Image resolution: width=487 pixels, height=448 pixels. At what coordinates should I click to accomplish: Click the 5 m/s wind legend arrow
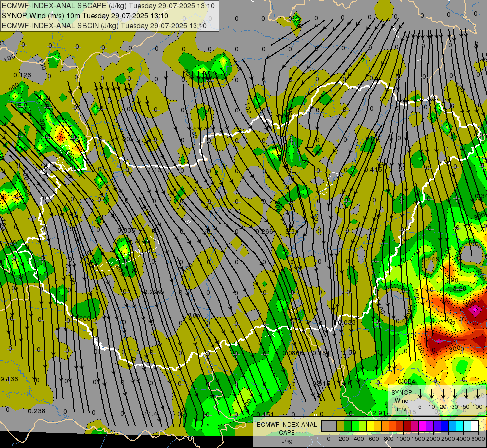coord(420,393)
